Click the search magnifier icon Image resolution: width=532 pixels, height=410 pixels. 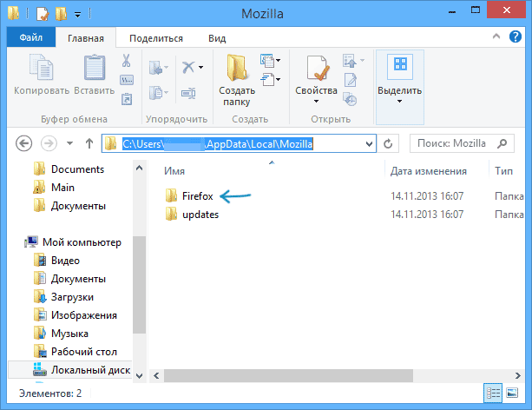[502, 143]
